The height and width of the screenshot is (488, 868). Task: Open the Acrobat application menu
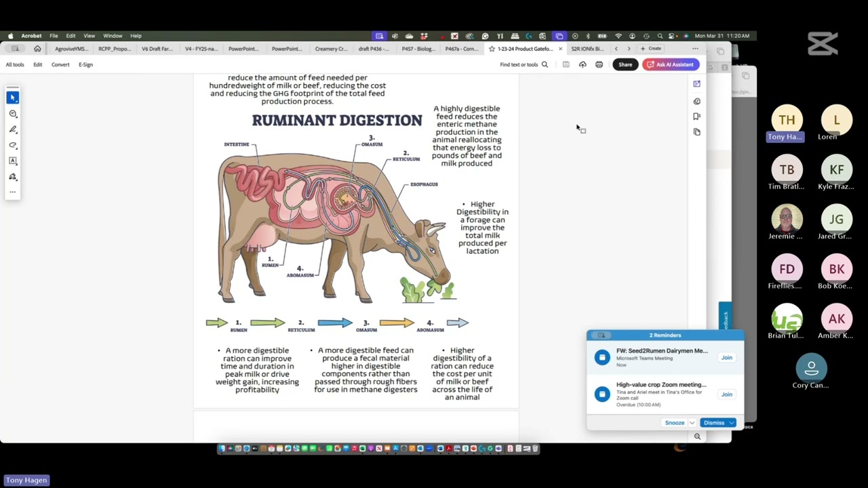(x=31, y=36)
